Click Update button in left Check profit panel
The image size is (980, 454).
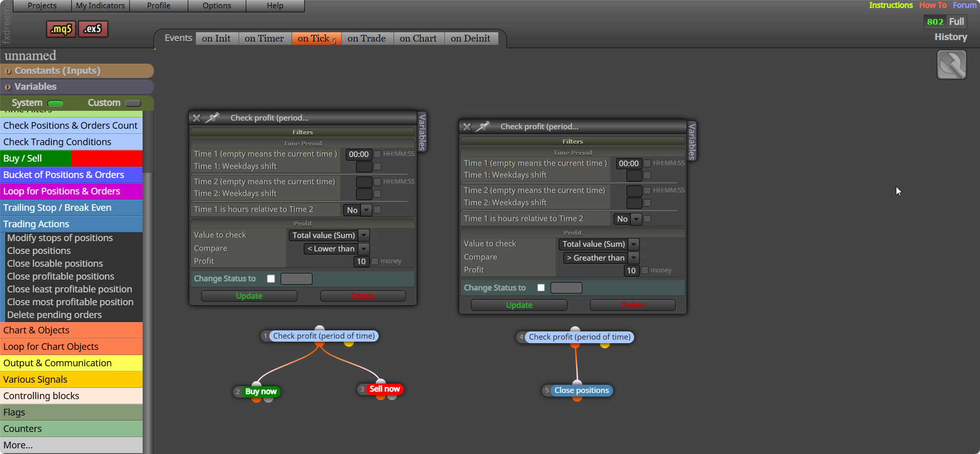point(249,296)
